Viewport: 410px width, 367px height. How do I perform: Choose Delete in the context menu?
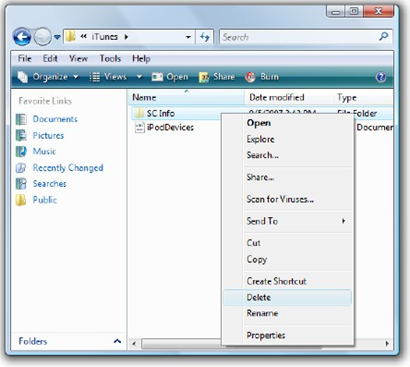pyautogui.click(x=288, y=297)
